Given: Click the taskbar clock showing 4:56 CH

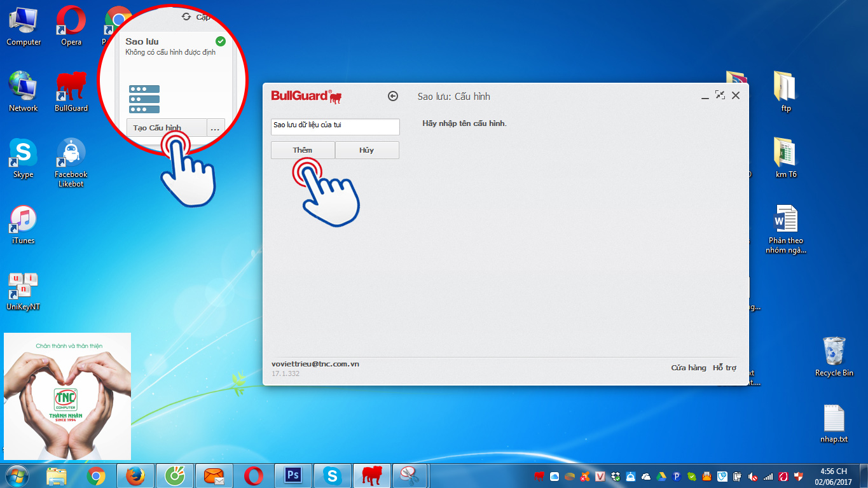Looking at the screenshot, I should [x=833, y=477].
